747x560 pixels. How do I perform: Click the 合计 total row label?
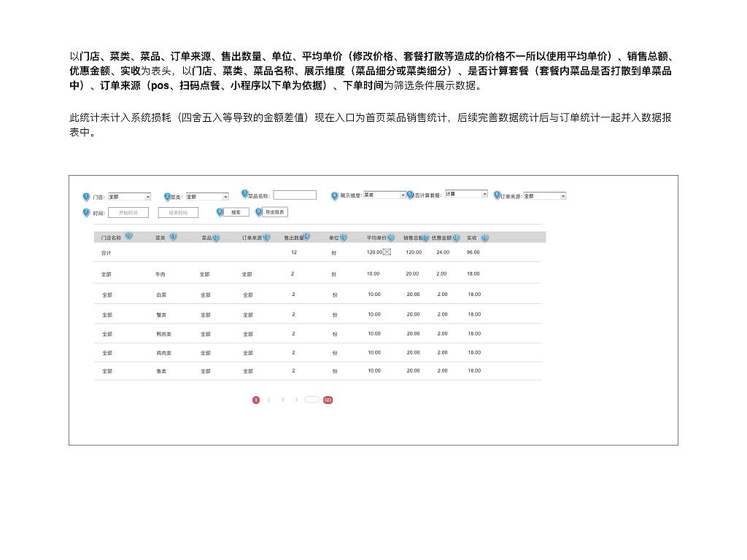pyautogui.click(x=106, y=253)
